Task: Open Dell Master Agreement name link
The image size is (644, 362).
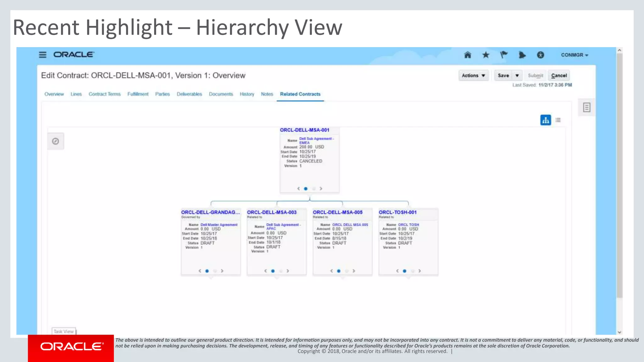Action: pyautogui.click(x=219, y=225)
